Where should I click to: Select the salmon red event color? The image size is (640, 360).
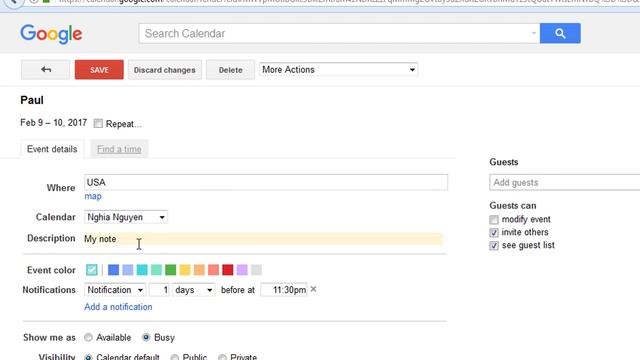coord(213,270)
